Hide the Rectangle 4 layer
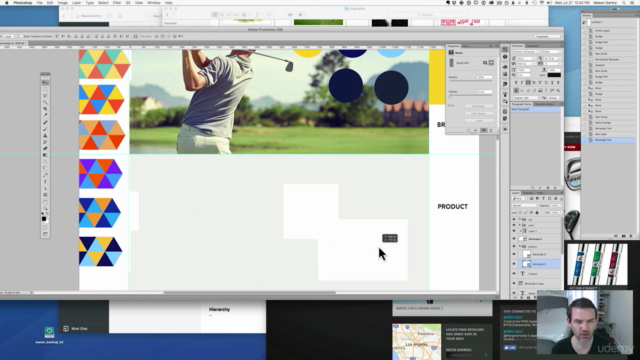 (514, 239)
